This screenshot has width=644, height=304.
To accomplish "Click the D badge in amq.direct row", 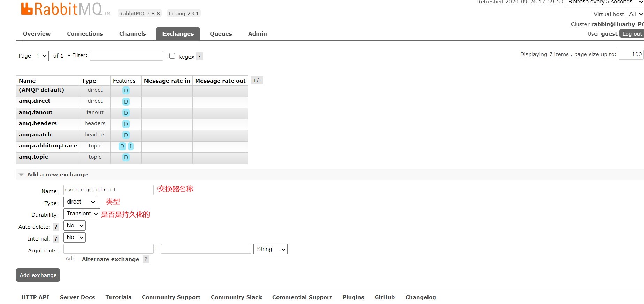I will click(126, 101).
